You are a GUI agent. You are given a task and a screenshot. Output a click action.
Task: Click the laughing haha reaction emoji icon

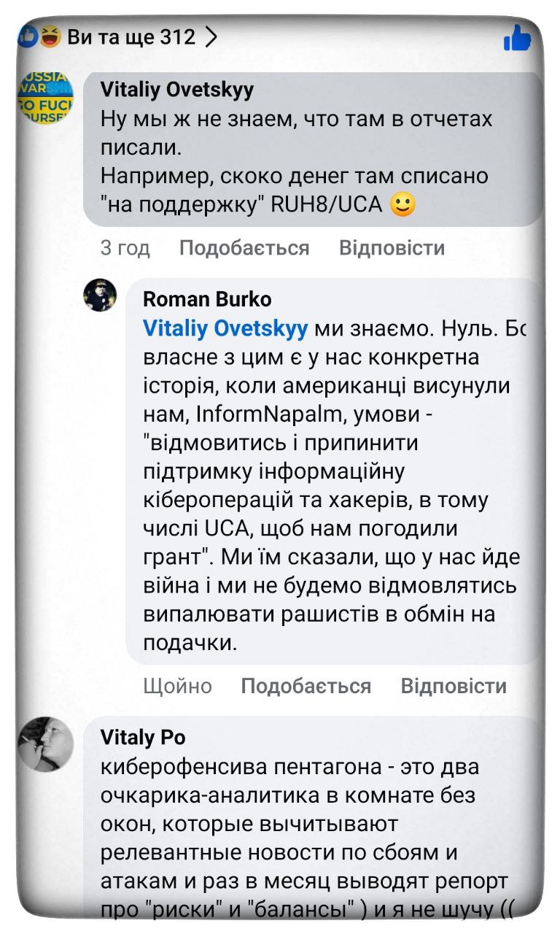50,36
